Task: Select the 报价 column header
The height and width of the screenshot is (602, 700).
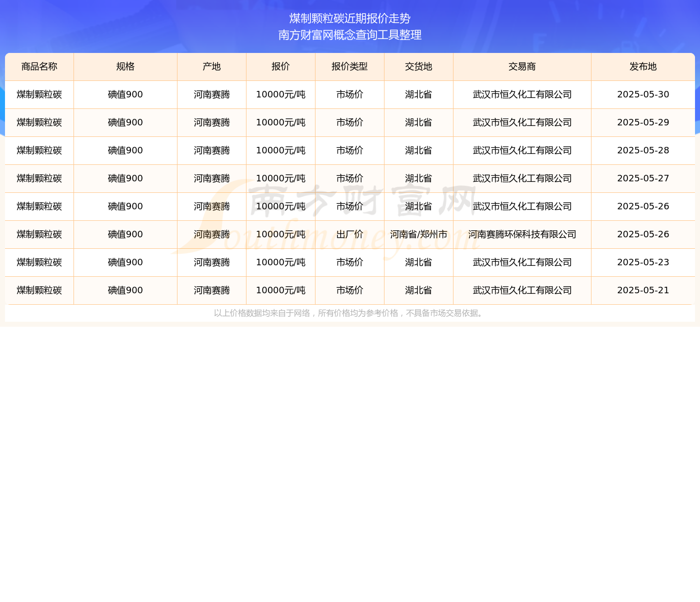Action: pos(280,67)
